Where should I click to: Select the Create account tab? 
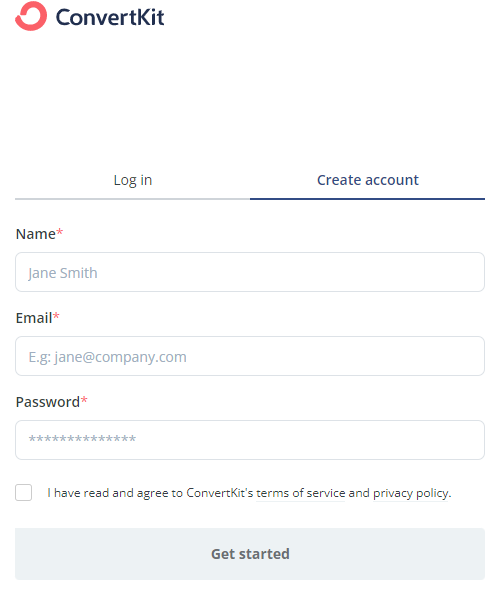point(367,180)
